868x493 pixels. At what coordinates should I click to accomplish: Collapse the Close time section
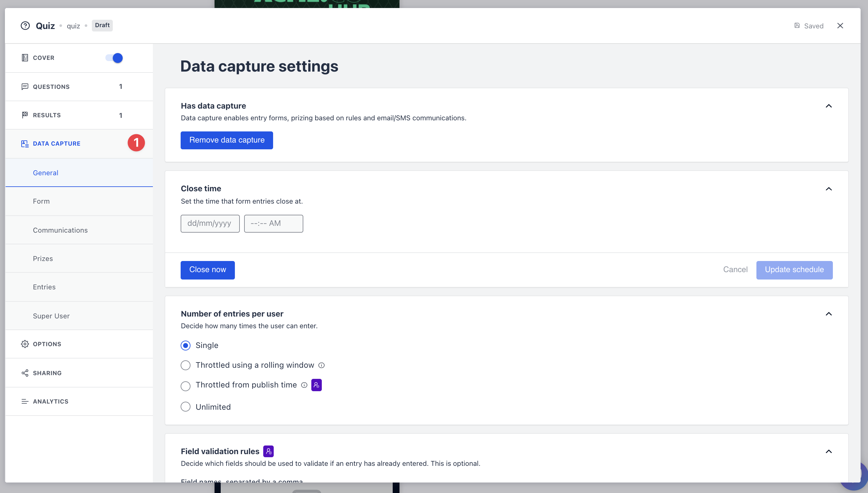829,189
